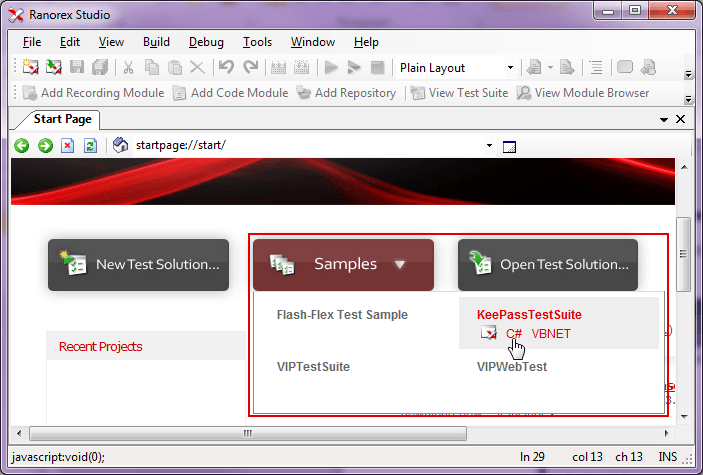The height and width of the screenshot is (475, 703).
Task: Click the new test solution toolbar icon
Action: [30, 67]
